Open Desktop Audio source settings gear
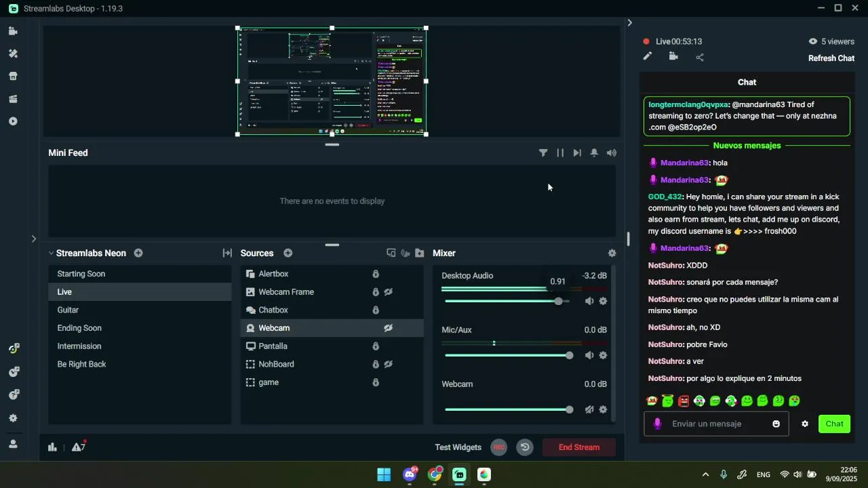Viewport: 868px width, 488px height. 603,301
